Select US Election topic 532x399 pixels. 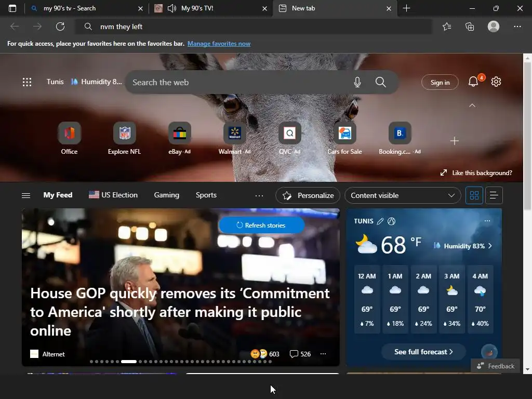coord(113,195)
